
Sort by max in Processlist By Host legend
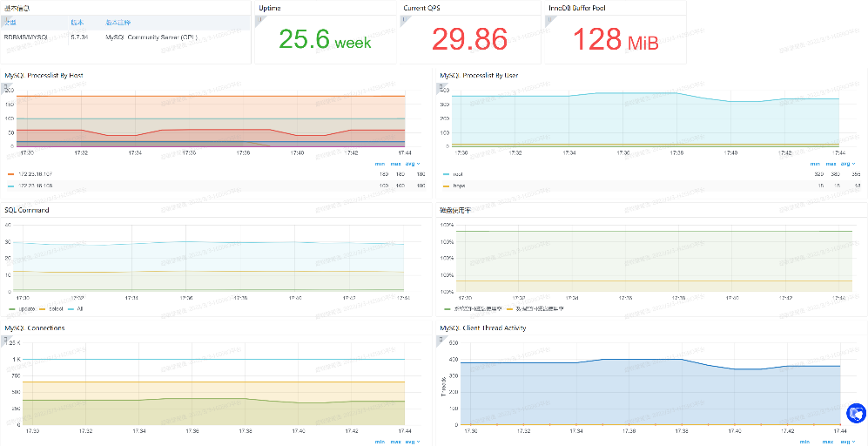(395, 164)
